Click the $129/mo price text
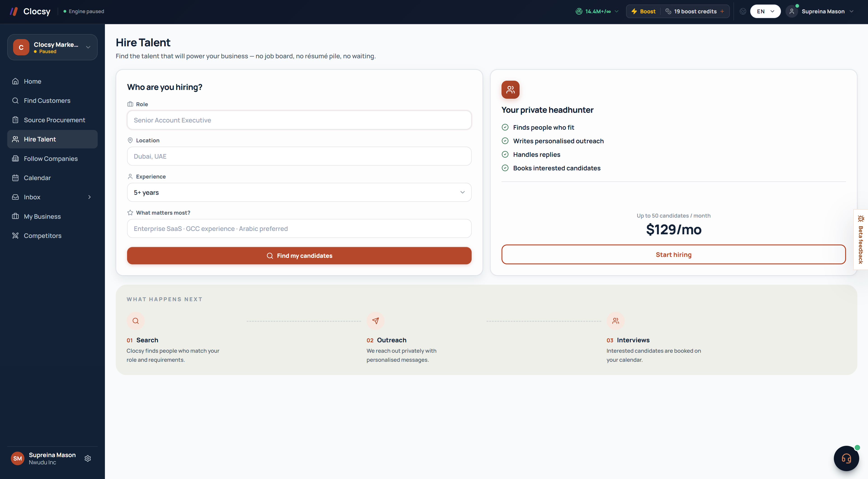868x479 pixels. 674,230
